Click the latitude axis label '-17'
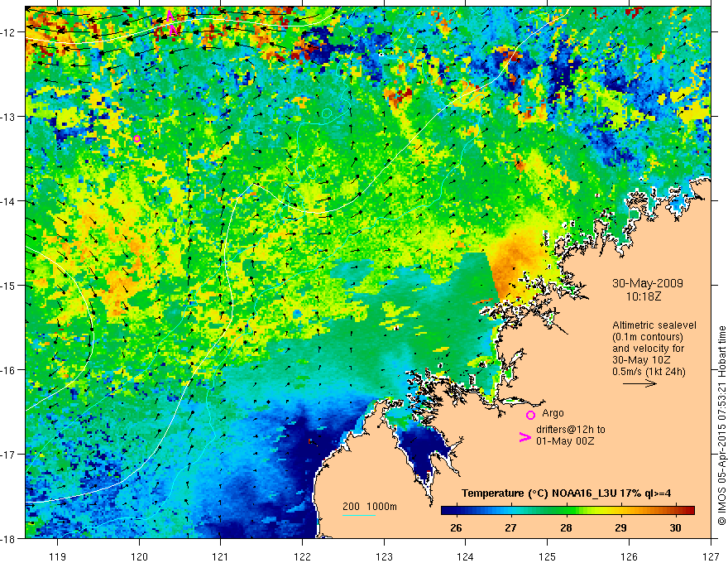 point(8,455)
